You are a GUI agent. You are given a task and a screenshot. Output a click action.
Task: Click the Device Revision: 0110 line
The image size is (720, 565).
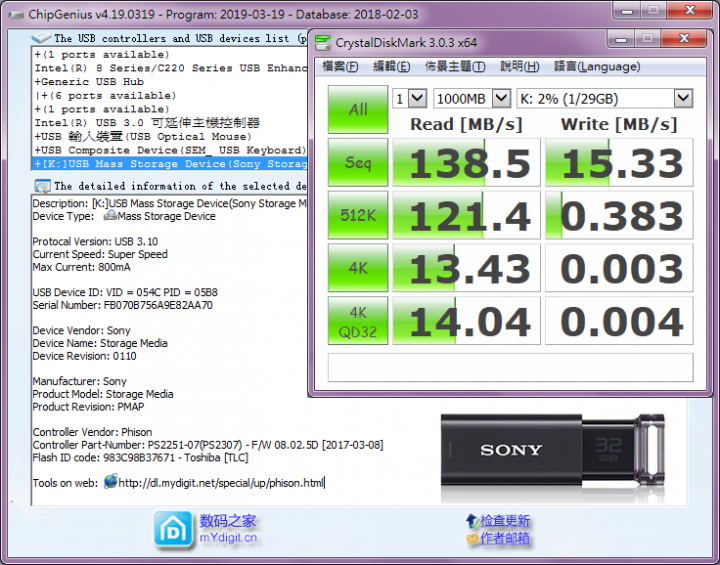click(84, 356)
